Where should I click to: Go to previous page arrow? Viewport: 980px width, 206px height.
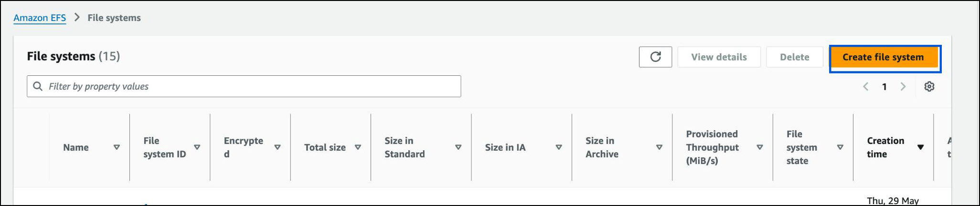pos(865,86)
